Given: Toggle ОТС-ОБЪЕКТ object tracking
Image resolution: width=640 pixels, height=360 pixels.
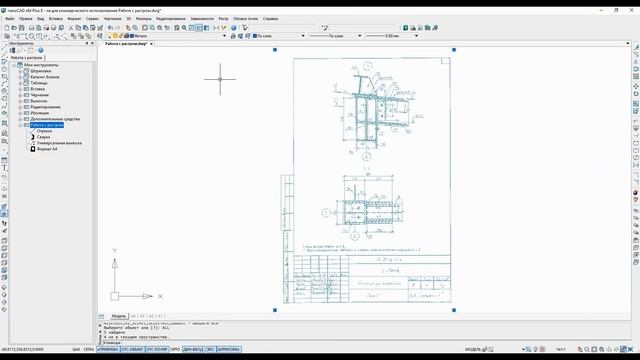Looking at the screenshot, I should point(132,349).
